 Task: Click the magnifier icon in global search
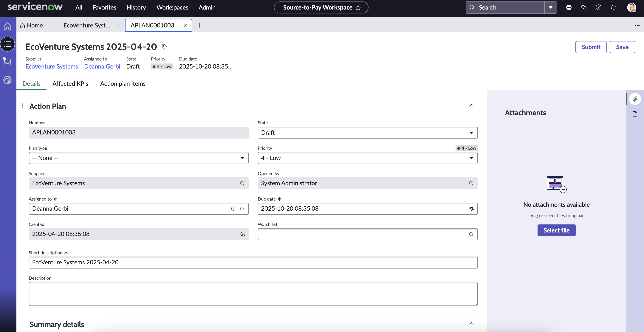pos(472,7)
